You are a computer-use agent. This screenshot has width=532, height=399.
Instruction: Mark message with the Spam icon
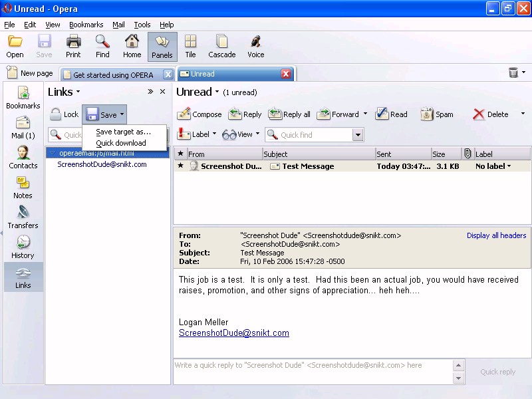(427, 114)
